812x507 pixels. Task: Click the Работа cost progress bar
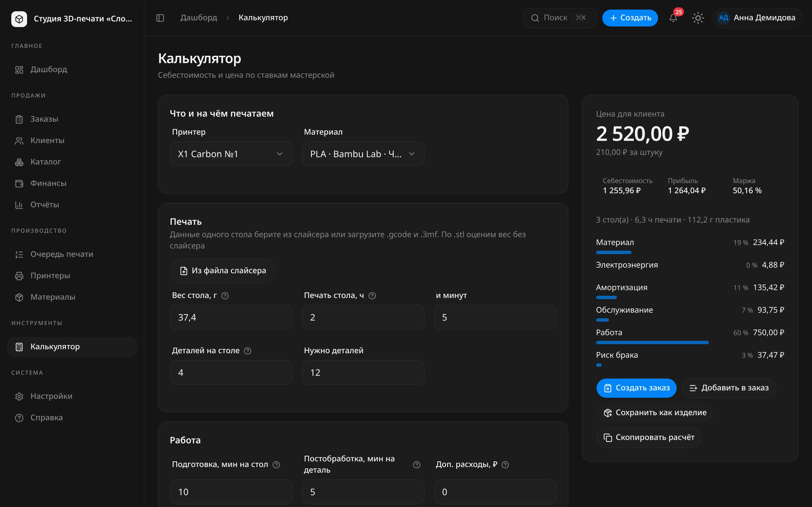click(652, 342)
